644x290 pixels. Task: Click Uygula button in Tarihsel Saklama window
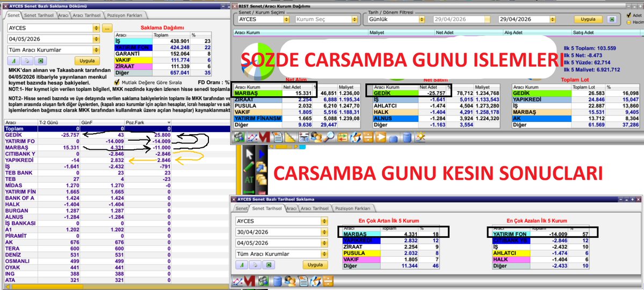point(315,265)
